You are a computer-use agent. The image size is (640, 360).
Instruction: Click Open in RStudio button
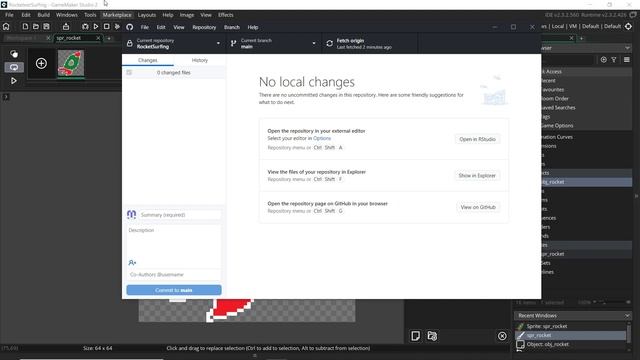pyautogui.click(x=477, y=139)
